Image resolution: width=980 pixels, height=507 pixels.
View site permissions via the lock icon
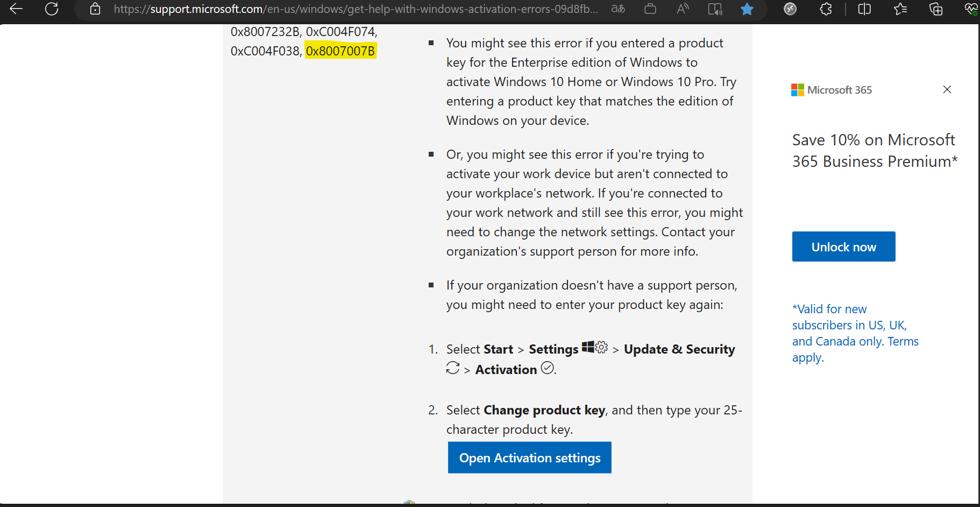point(95,9)
